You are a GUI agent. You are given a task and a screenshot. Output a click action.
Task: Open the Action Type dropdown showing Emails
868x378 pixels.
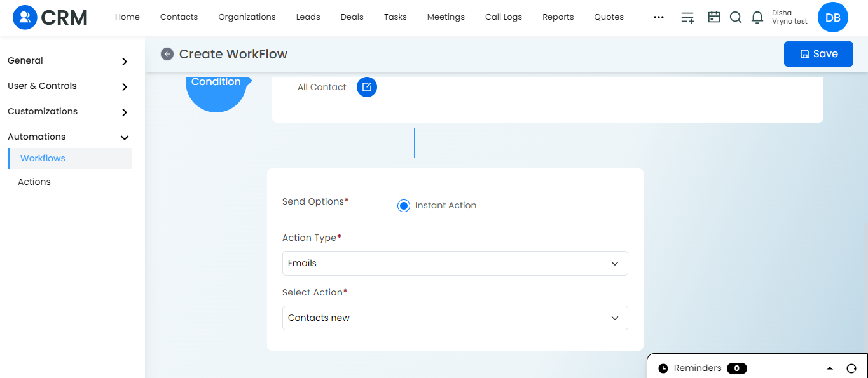click(455, 263)
